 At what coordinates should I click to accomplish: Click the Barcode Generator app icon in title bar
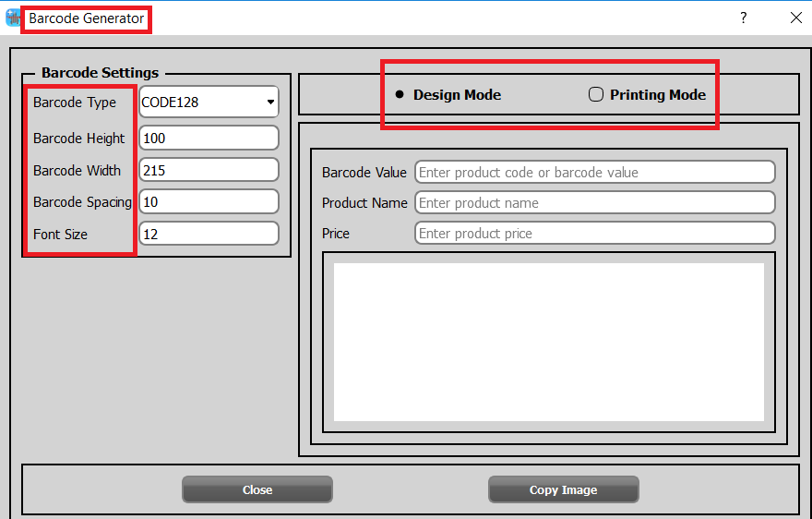tap(12, 18)
